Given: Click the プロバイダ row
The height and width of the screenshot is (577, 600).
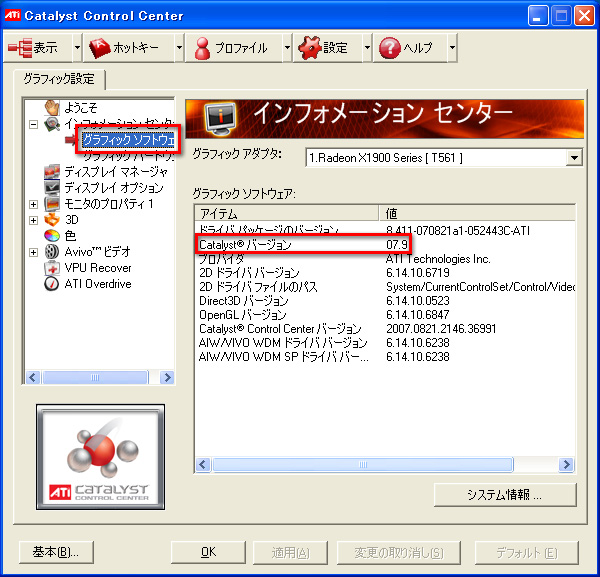Looking at the screenshot, I should (385, 259).
